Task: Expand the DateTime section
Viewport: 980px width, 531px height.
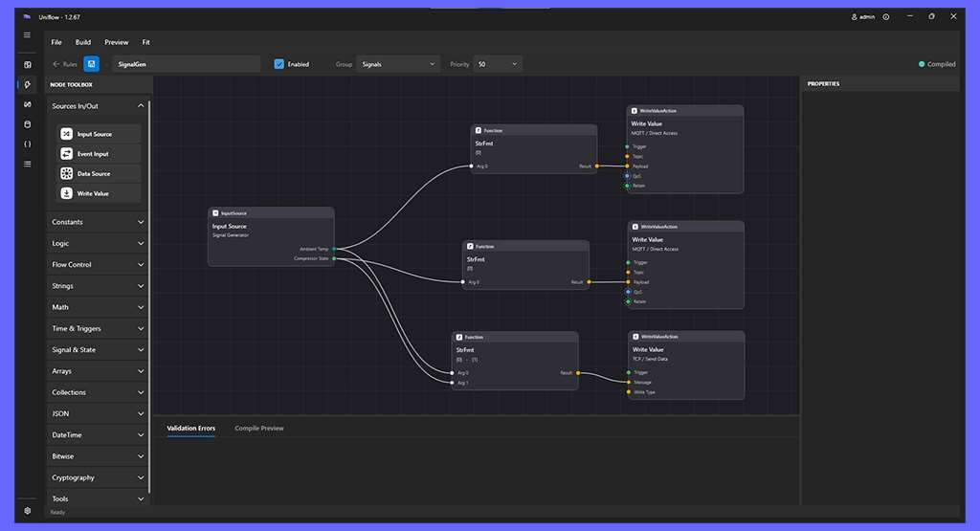Action: [x=97, y=434]
